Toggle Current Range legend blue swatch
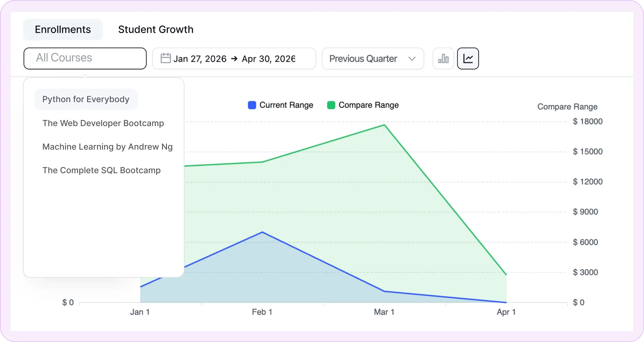 tap(252, 105)
